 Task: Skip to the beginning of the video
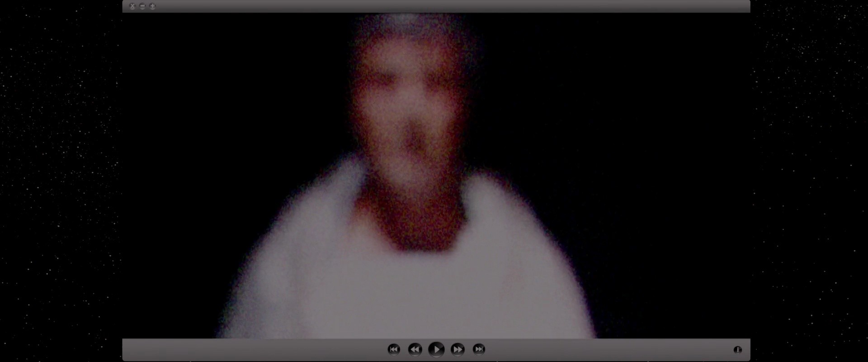click(x=394, y=349)
